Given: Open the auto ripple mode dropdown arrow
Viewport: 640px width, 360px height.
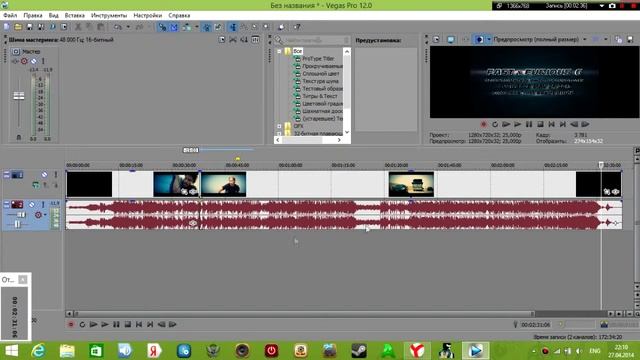Looking at the screenshot, I should tap(196, 27).
